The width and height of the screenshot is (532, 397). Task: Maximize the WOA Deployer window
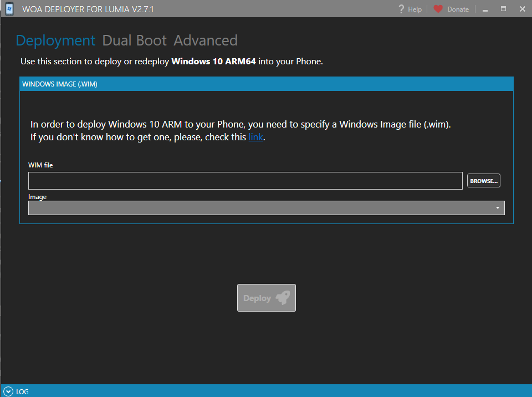point(504,9)
